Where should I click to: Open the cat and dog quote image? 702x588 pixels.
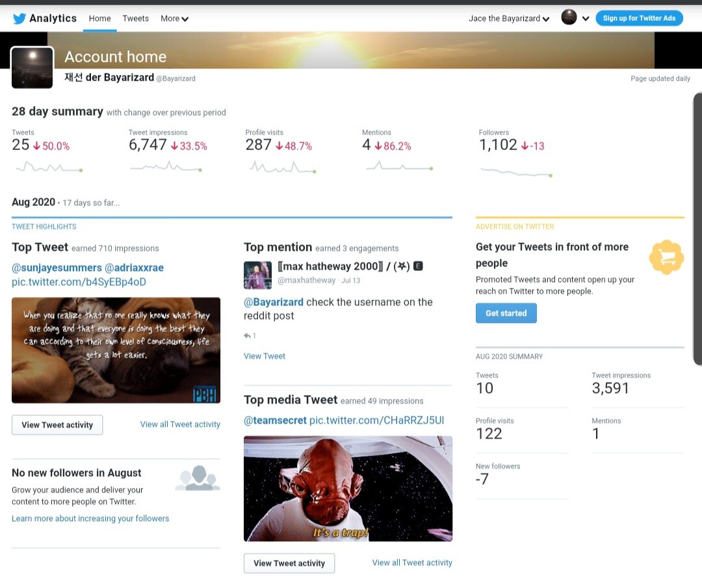(116, 350)
